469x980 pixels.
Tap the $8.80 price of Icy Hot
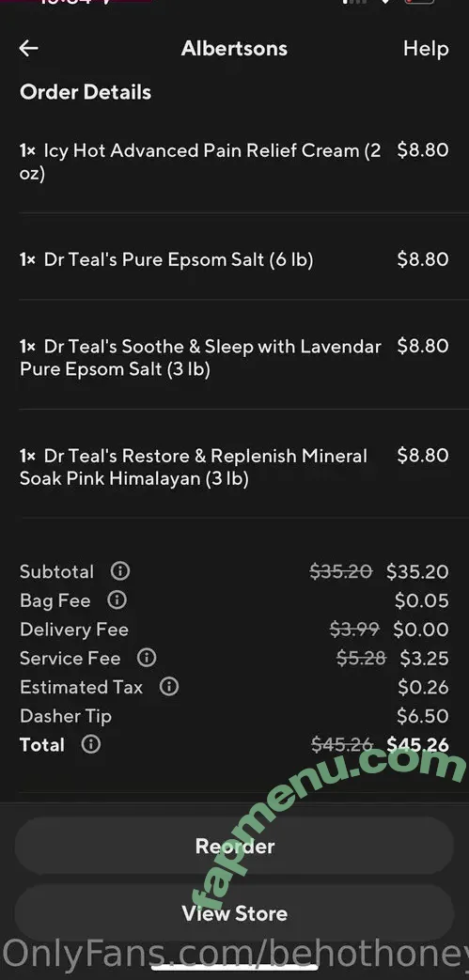point(423,150)
